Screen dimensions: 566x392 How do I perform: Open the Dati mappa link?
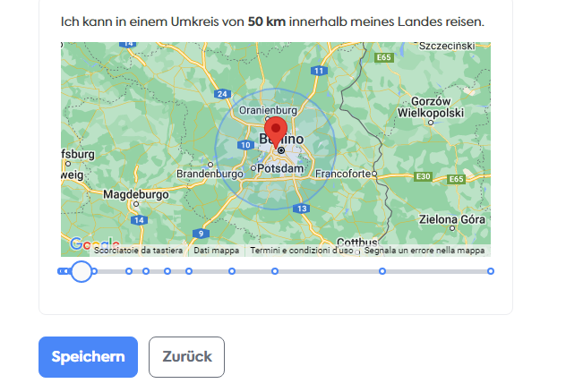pos(216,251)
